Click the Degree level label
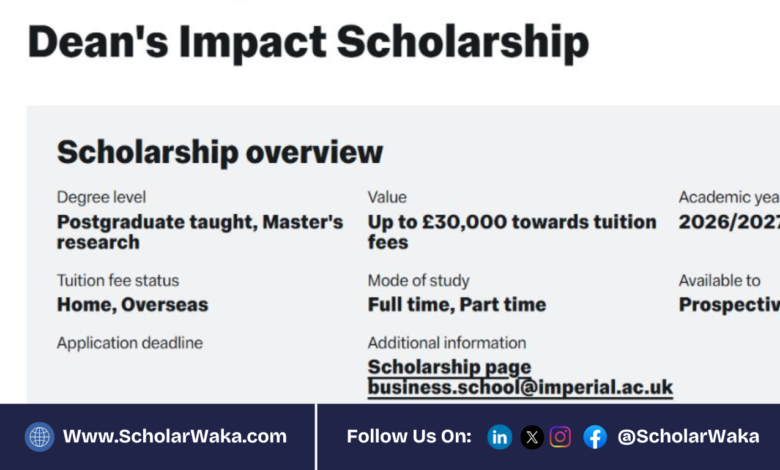The height and width of the screenshot is (470, 780). (101, 198)
